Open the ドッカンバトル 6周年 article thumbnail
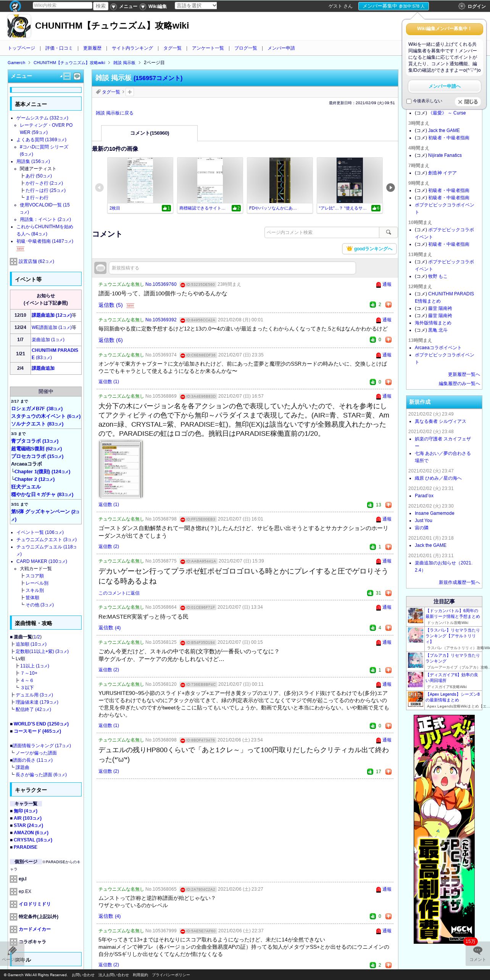The image size is (490, 980). click(416, 616)
